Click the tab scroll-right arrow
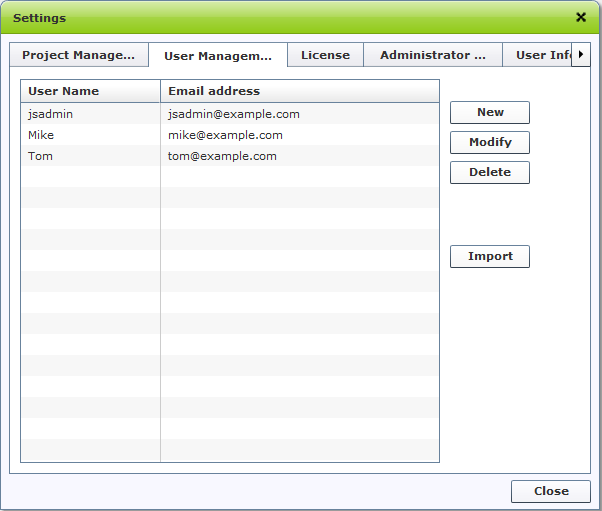This screenshot has height=511, width=602. click(x=581, y=55)
